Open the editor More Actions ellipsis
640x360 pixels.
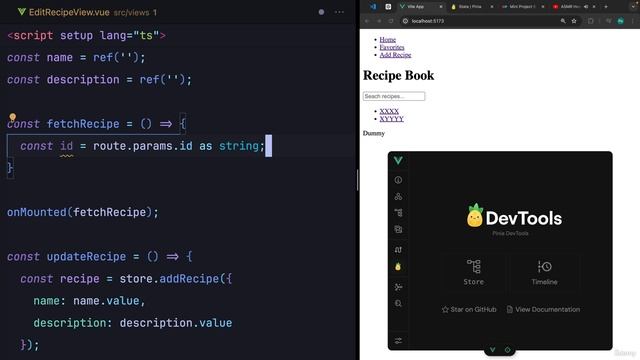pyautogui.click(x=339, y=12)
